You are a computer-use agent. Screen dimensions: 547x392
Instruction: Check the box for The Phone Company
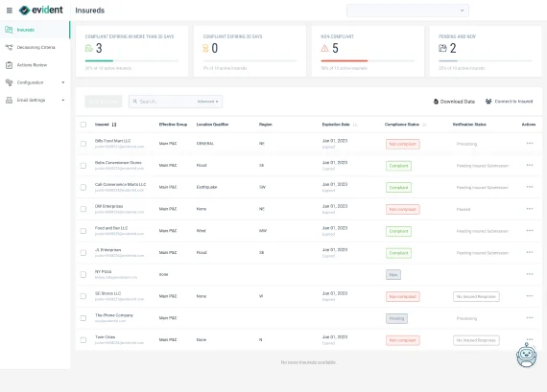click(83, 318)
